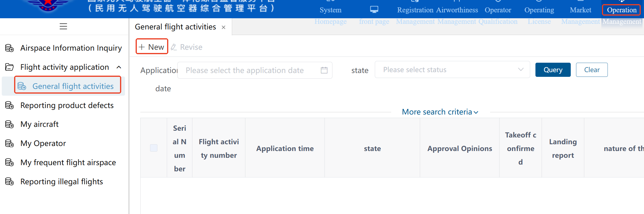The width and height of the screenshot is (644, 214).
Task: Click the My Operator sidebar icon
Action: pyautogui.click(x=9, y=143)
